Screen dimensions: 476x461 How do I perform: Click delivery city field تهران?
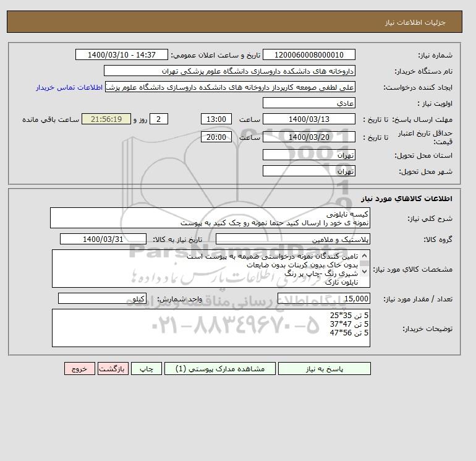309,171
